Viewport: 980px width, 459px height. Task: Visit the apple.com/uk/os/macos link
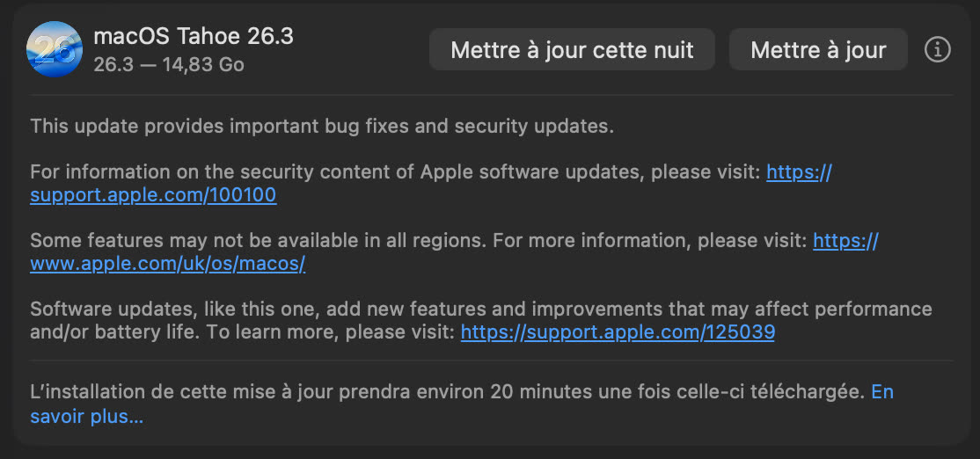167,264
